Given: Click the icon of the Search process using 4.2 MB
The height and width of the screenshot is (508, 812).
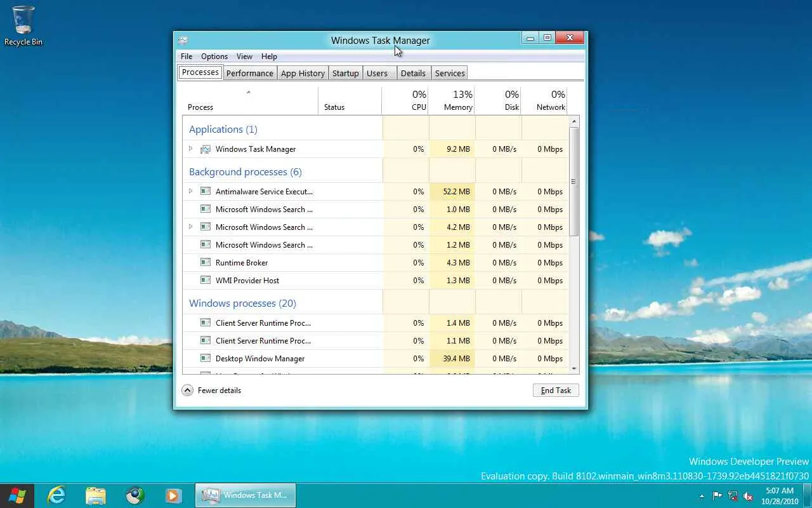Looking at the screenshot, I should [206, 227].
